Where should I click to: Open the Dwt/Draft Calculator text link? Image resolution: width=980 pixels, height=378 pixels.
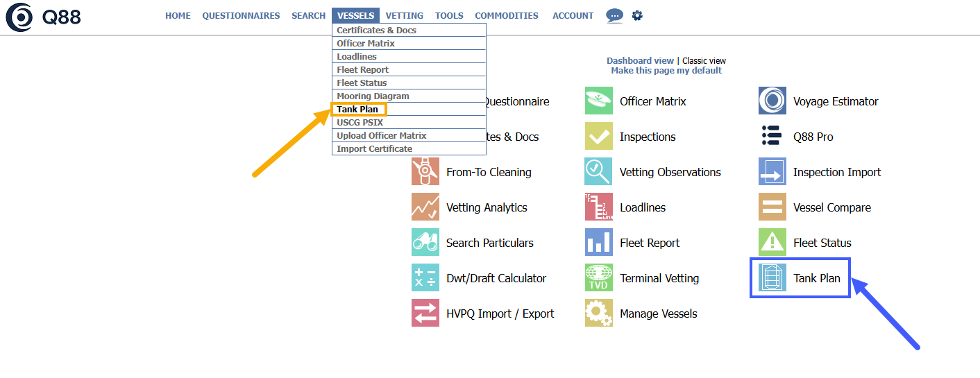point(496,278)
